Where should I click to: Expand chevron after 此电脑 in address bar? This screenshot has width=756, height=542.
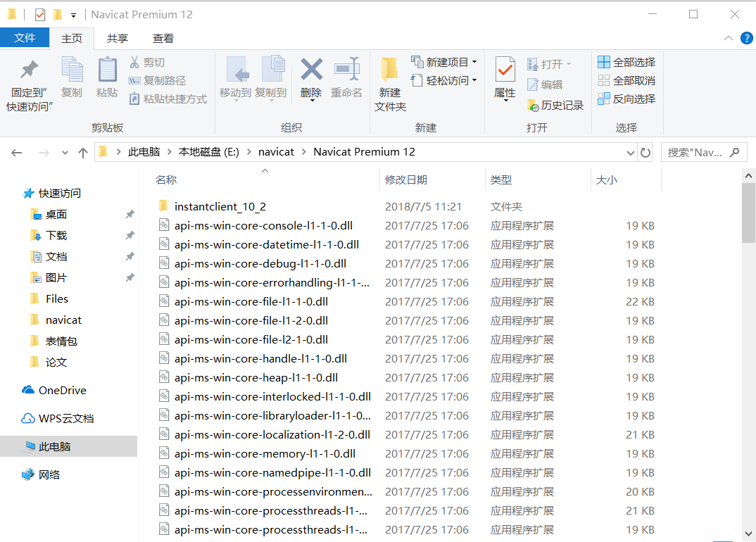click(x=169, y=152)
